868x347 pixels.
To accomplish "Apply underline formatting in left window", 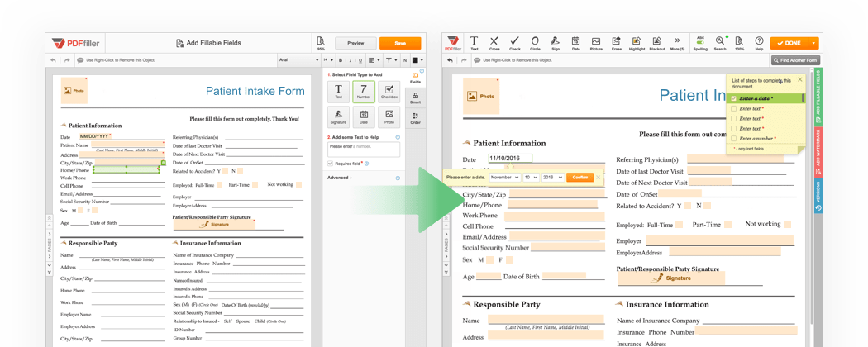I will (360, 59).
